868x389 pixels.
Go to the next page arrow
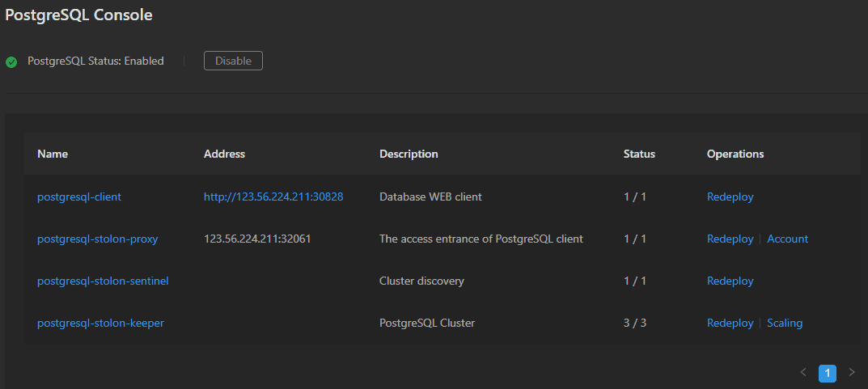click(x=852, y=372)
